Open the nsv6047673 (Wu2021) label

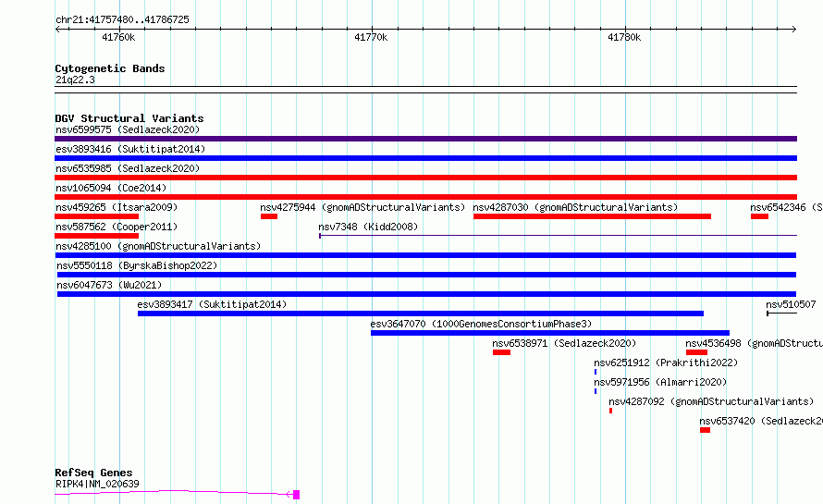[109, 285]
